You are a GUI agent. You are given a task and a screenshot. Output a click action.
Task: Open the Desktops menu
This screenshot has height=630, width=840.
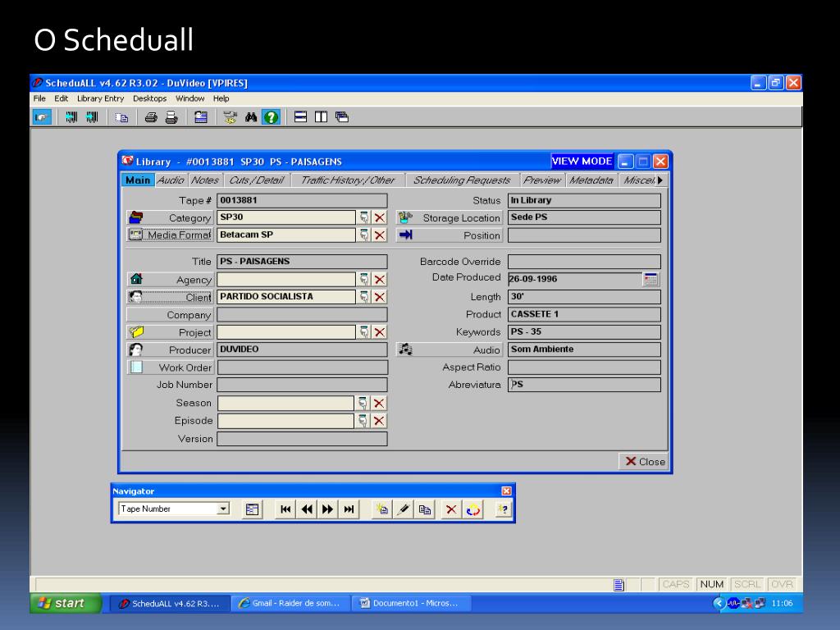click(x=149, y=98)
